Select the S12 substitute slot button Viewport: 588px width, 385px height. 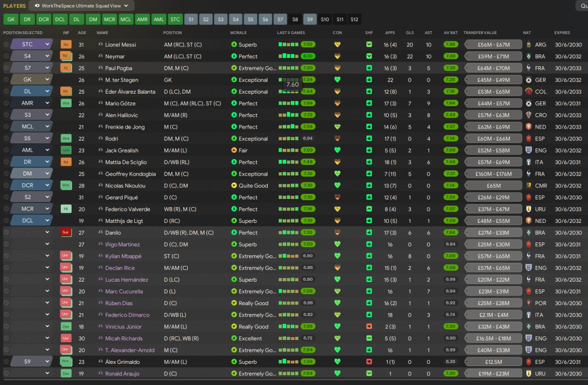point(354,19)
